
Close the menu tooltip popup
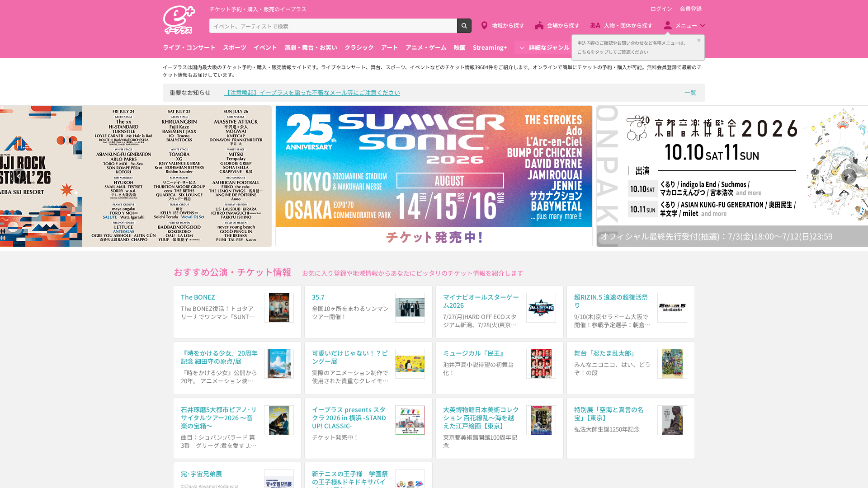click(698, 40)
